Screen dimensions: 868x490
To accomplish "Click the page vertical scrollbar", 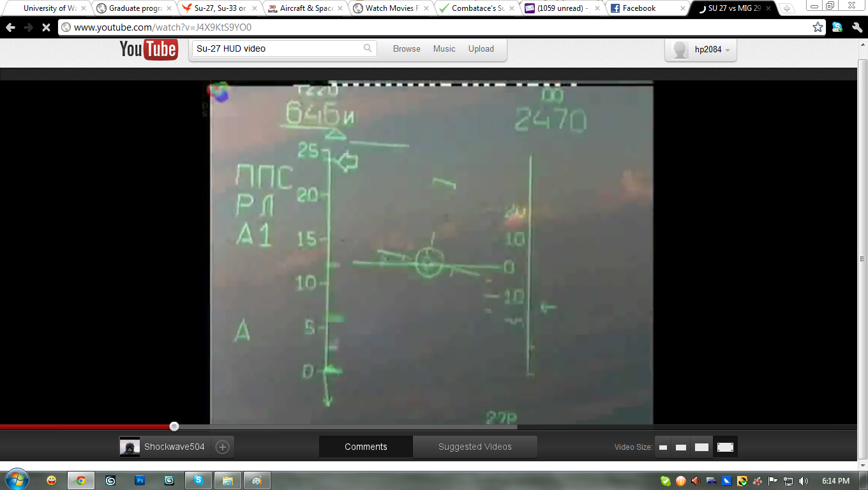I will point(862,258).
